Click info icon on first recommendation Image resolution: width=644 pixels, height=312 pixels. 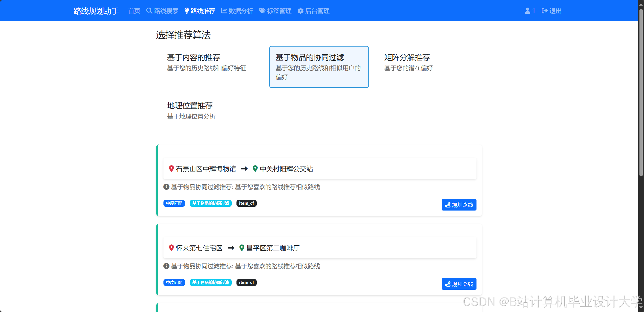tap(166, 187)
